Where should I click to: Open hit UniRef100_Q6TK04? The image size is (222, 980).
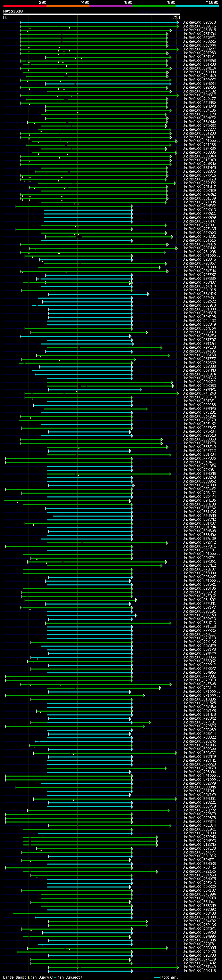[x=199, y=34]
